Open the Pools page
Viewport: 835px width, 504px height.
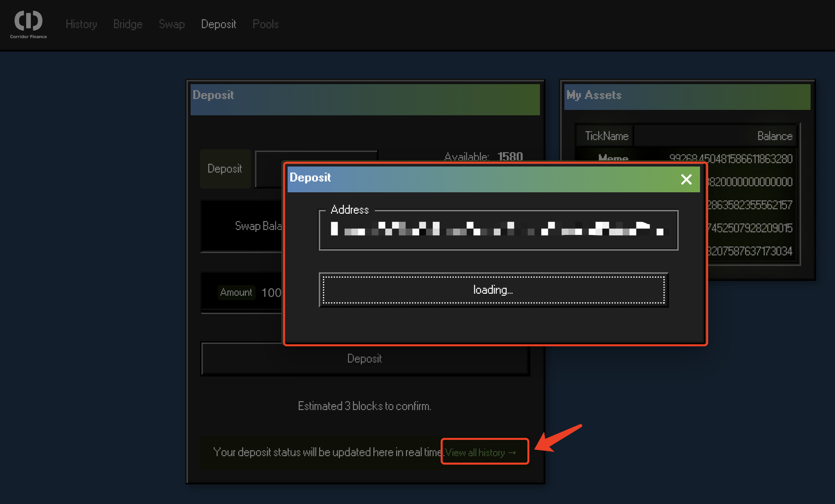(266, 24)
